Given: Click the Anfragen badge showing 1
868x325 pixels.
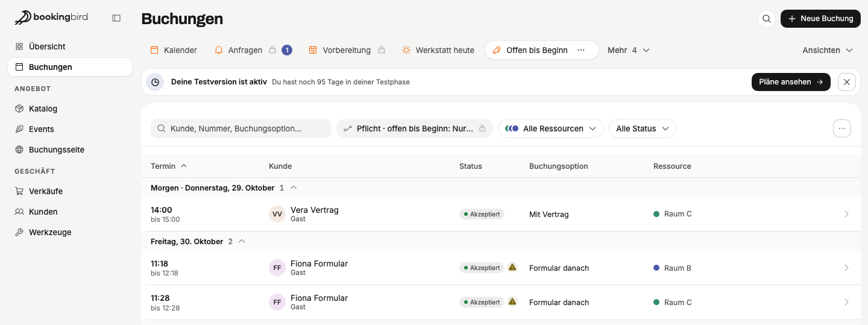Looking at the screenshot, I should 287,50.
